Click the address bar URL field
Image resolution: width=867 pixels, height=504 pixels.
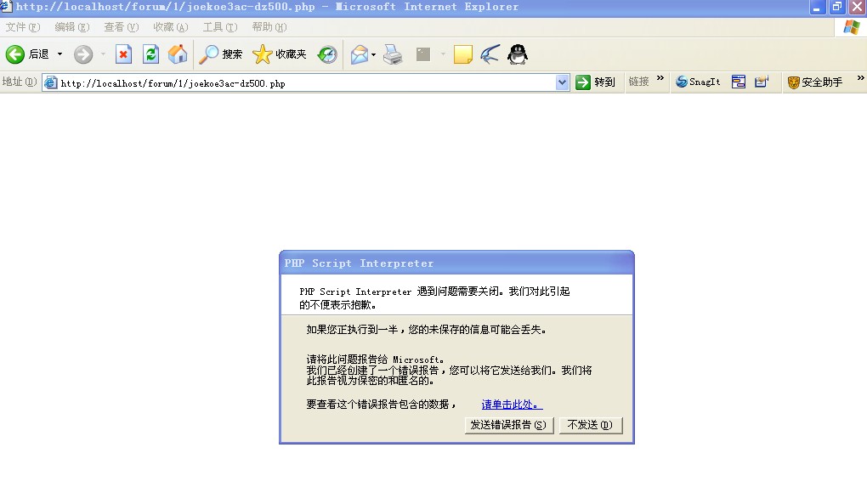point(307,83)
